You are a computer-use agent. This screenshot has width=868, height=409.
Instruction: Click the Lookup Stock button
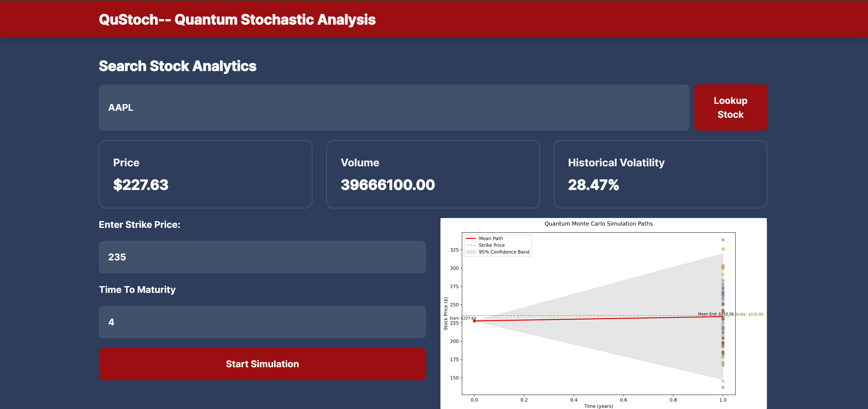730,108
